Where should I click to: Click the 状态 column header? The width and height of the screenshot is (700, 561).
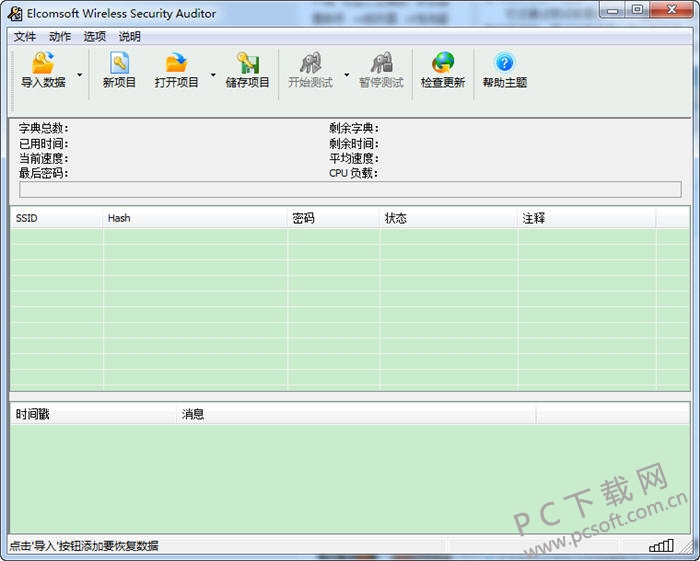pyautogui.click(x=448, y=218)
